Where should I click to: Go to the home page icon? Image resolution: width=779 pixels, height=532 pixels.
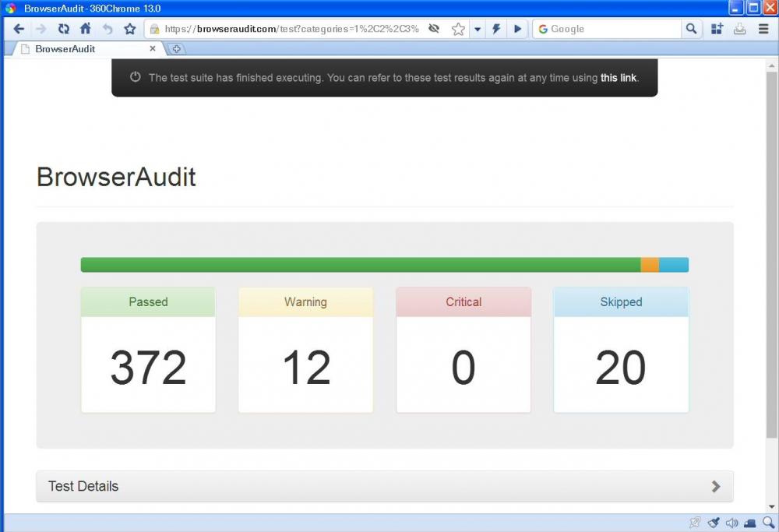click(x=86, y=29)
